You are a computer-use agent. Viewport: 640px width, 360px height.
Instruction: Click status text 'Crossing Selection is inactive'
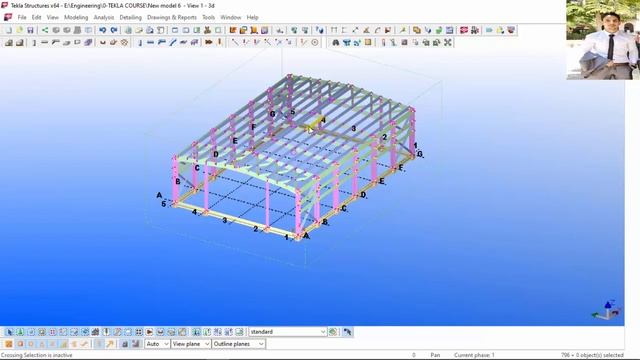point(37,355)
